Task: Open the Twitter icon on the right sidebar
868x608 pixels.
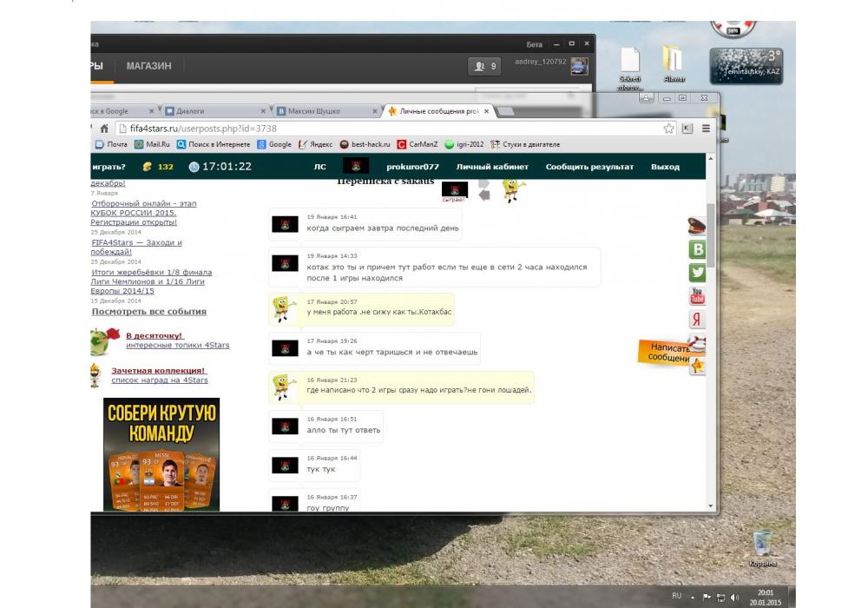Action: coord(697,273)
